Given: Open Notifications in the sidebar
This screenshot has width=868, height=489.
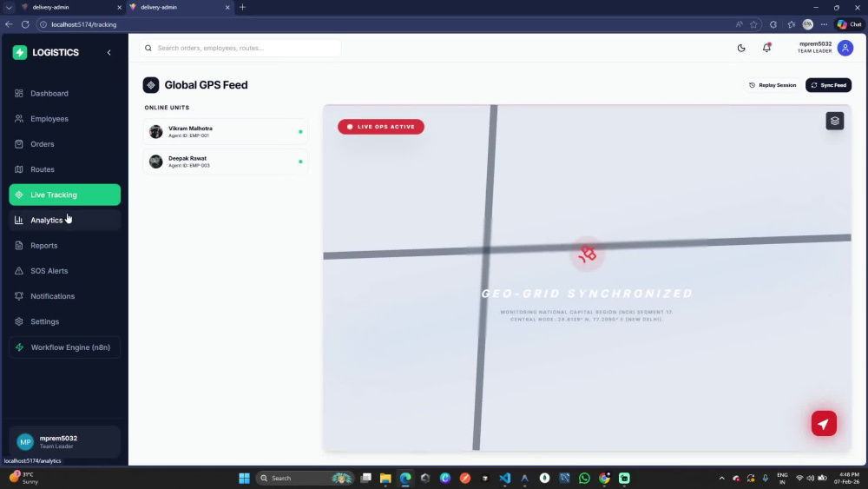Looking at the screenshot, I should tap(65, 296).
